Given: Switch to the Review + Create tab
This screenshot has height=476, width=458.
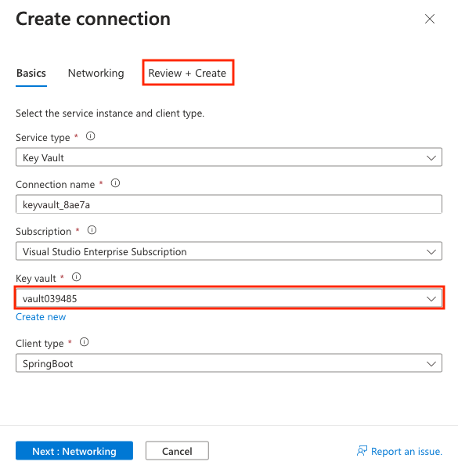Looking at the screenshot, I should click(187, 73).
